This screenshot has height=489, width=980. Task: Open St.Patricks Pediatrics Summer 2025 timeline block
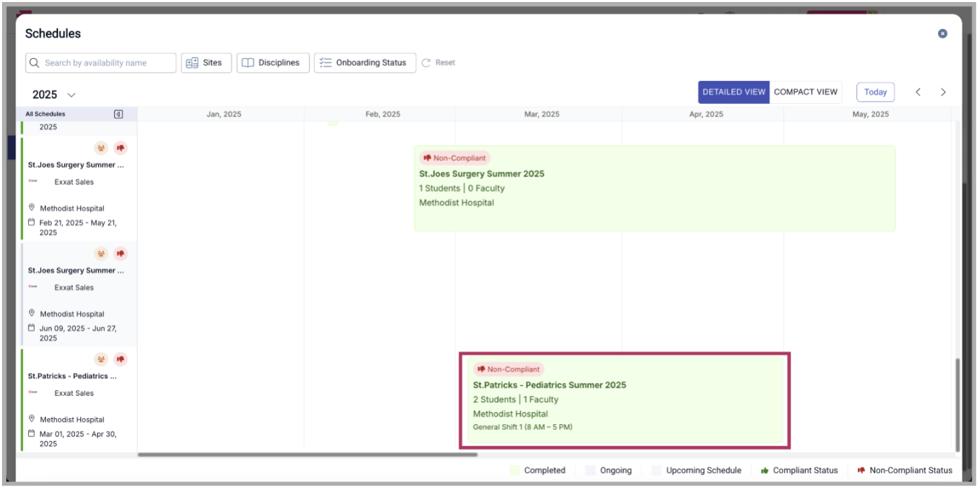(624, 399)
